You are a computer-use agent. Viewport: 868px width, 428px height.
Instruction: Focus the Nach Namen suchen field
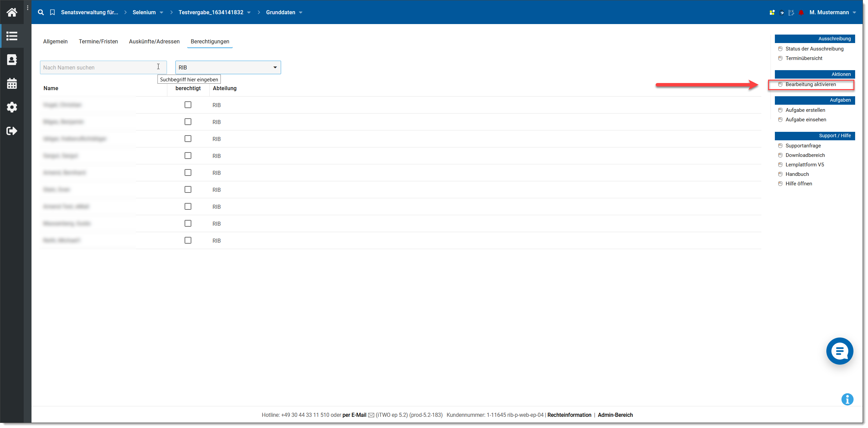[x=103, y=67]
